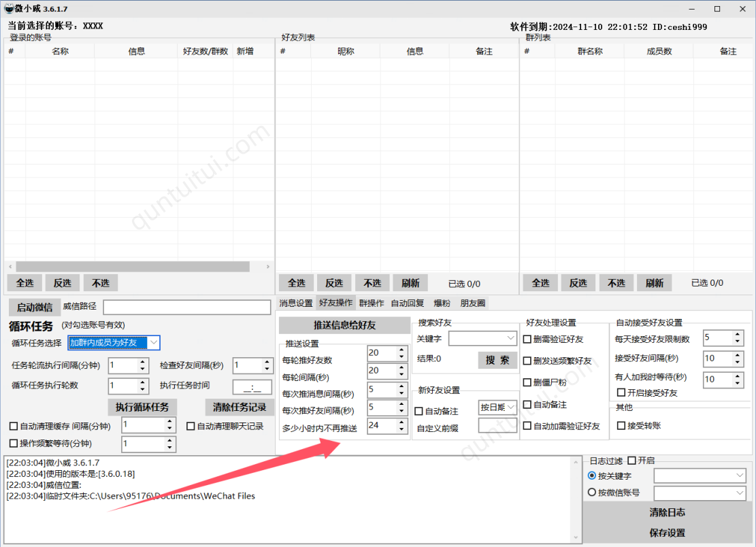Click right arrow of account list scrollbar
Image resolution: width=756 pixels, height=547 pixels.
click(268, 267)
